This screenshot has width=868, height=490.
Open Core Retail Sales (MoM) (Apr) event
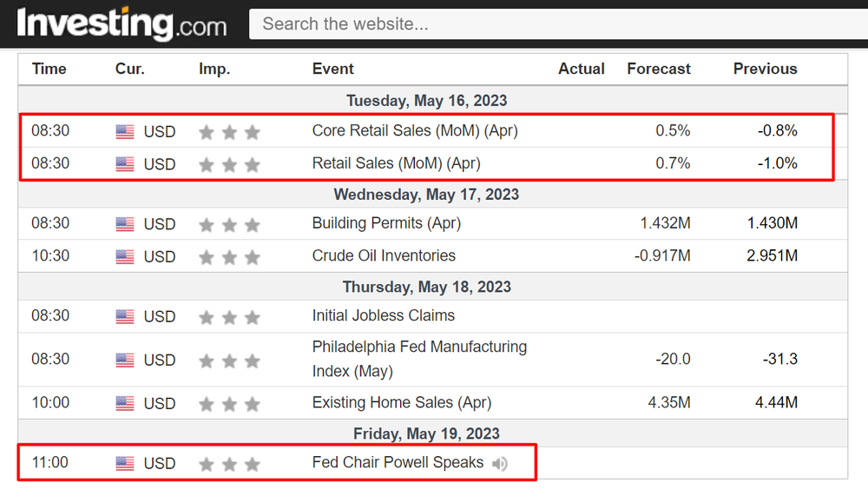pos(415,131)
